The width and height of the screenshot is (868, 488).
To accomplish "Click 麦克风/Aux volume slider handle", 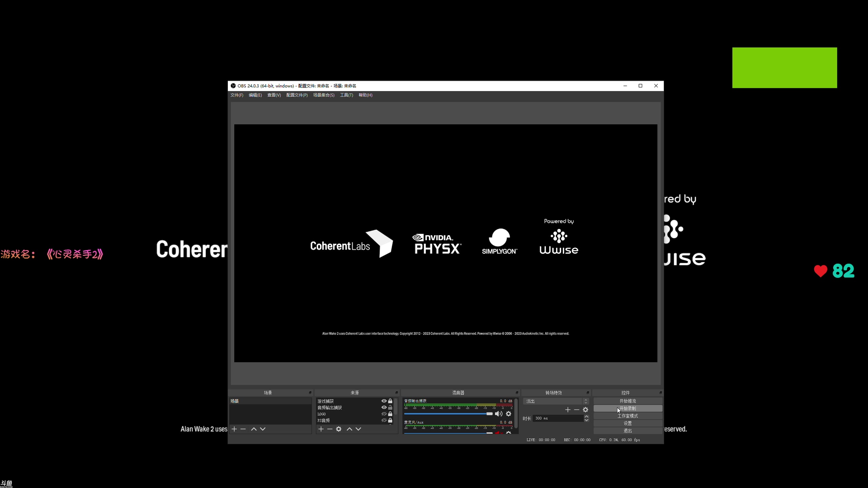I will pyautogui.click(x=489, y=433).
